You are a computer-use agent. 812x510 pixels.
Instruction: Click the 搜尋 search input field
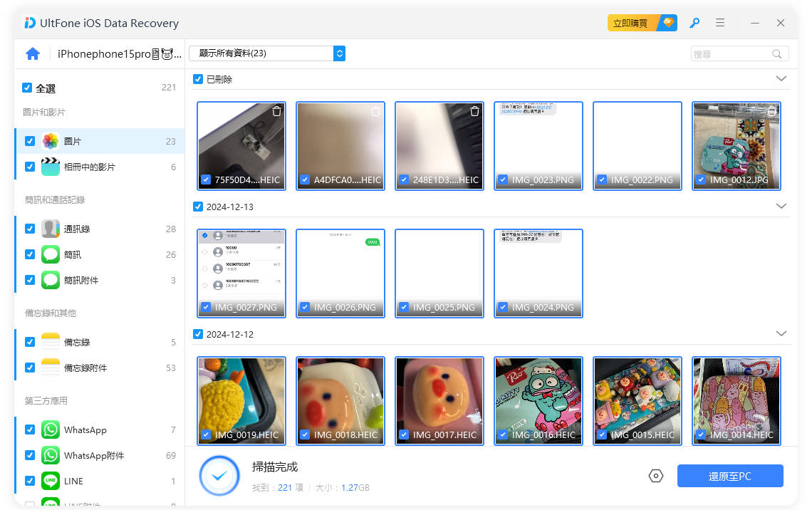click(x=734, y=53)
